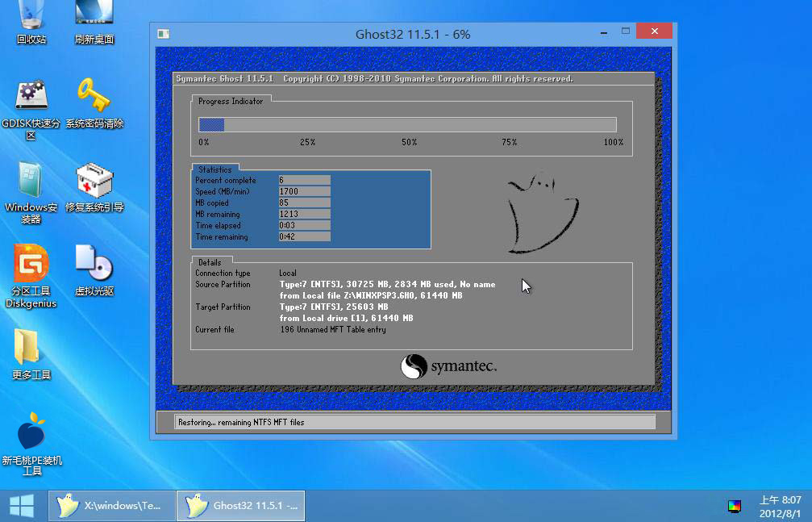Viewport: 812px width, 522px height.
Task: Open the 更多工具 folder
Action: coord(31,355)
